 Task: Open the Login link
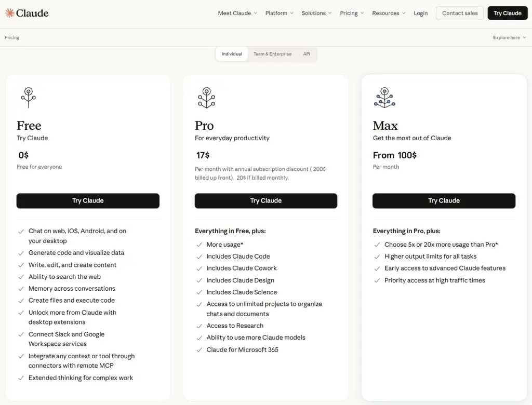tap(420, 13)
